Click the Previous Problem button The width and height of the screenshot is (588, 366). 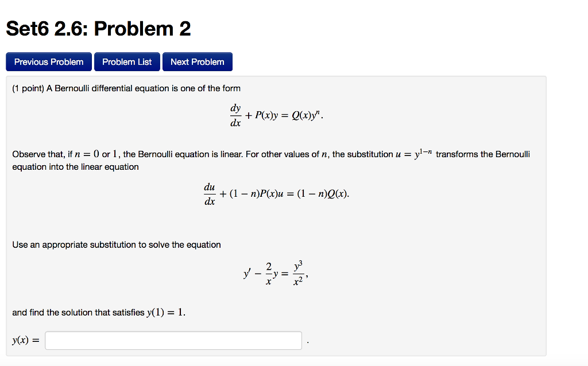pos(48,61)
